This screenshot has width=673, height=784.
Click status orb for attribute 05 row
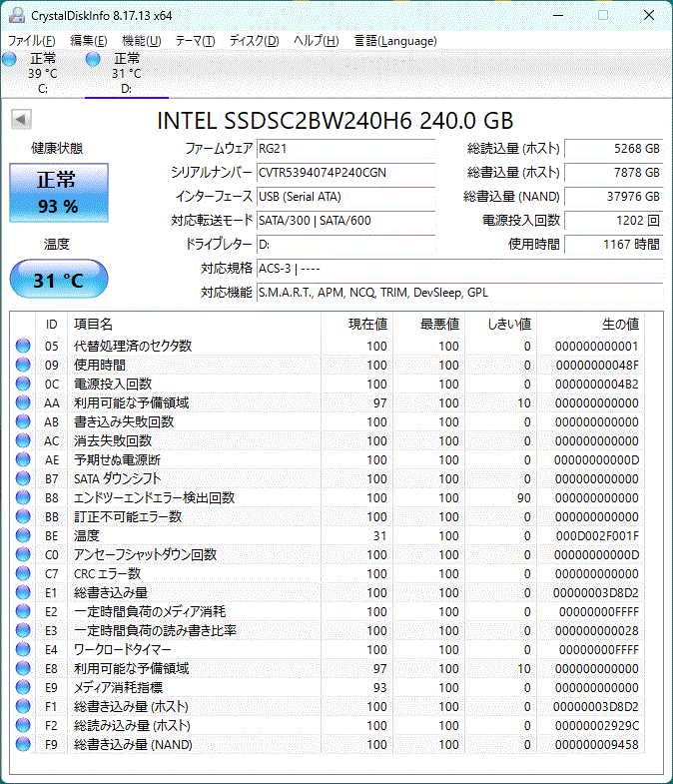tap(23, 346)
